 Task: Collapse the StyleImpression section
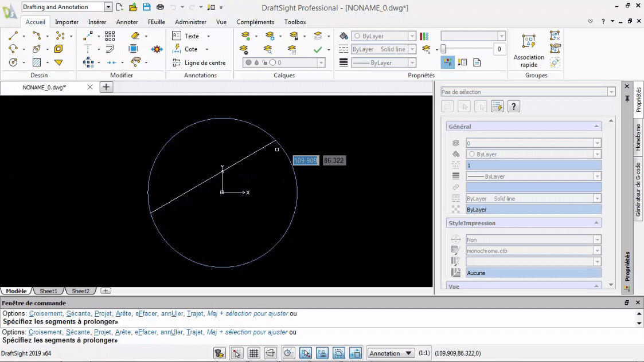coord(596,223)
